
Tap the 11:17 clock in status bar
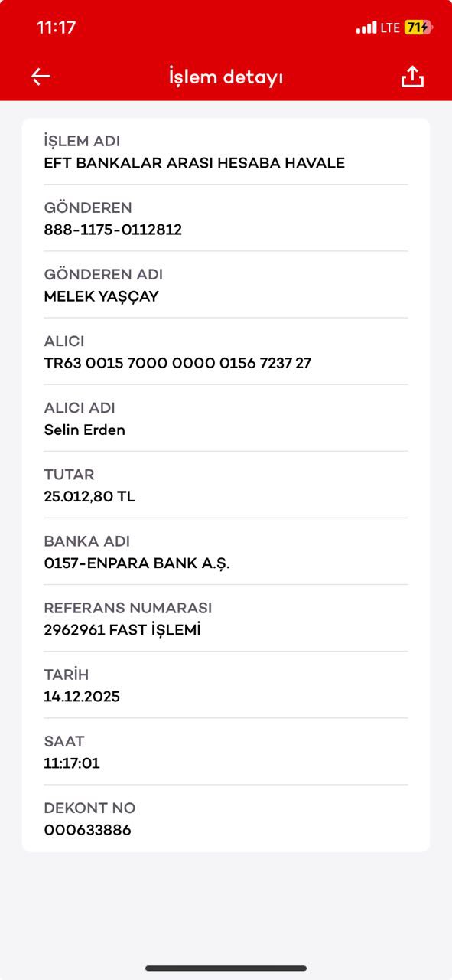[x=56, y=28]
